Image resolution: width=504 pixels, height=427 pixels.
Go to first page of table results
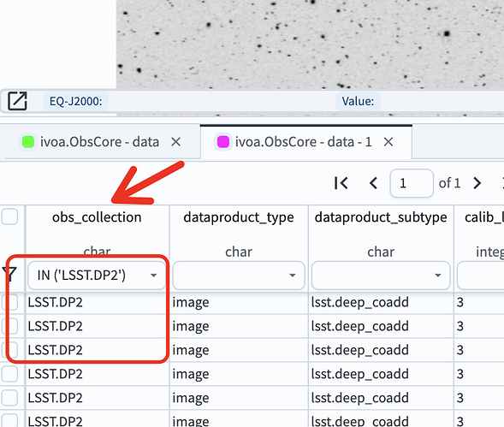[x=341, y=183]
